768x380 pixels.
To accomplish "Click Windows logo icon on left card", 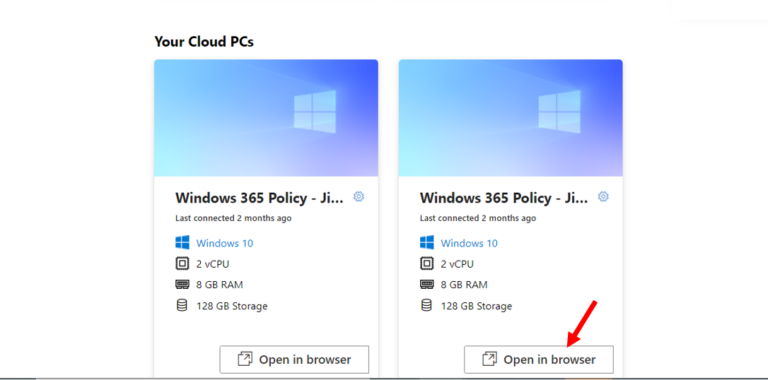I will 182,242.
